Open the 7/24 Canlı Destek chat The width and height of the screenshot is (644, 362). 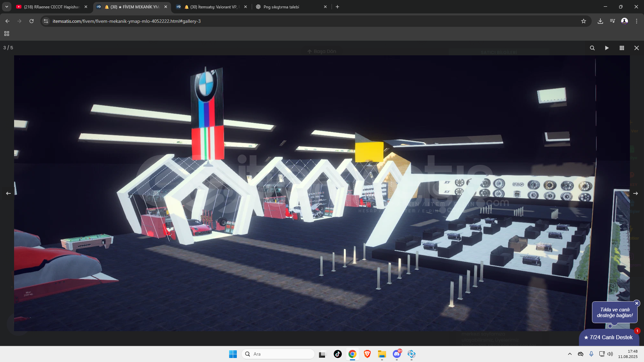[609, 338]
